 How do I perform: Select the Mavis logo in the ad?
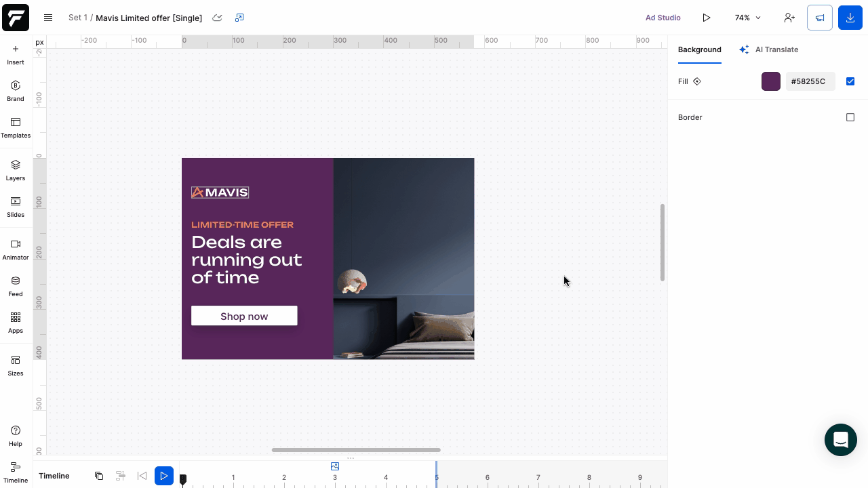(x=220, y=192)
